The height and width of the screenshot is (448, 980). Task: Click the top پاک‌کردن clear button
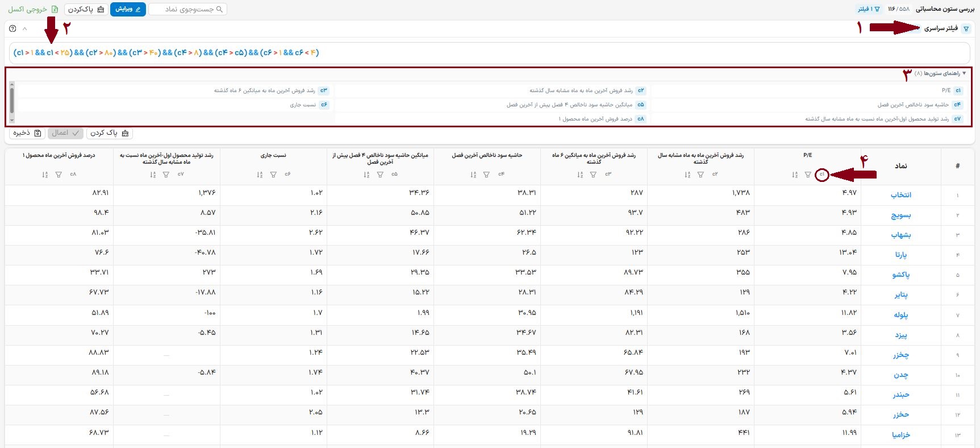click(86, 9)
